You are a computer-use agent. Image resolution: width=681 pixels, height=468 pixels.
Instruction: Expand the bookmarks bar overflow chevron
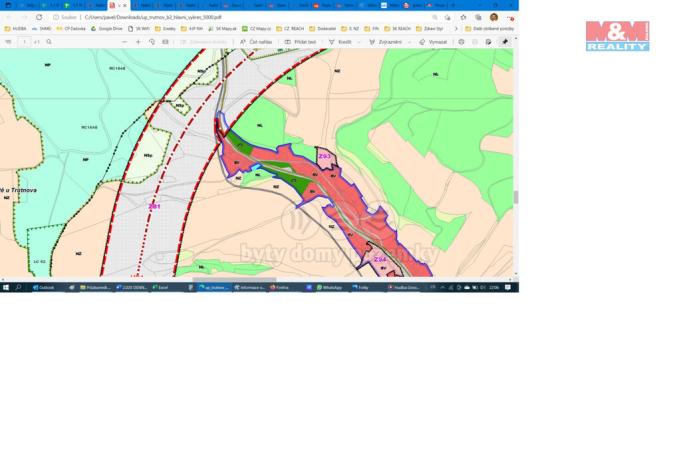point(455,29)
